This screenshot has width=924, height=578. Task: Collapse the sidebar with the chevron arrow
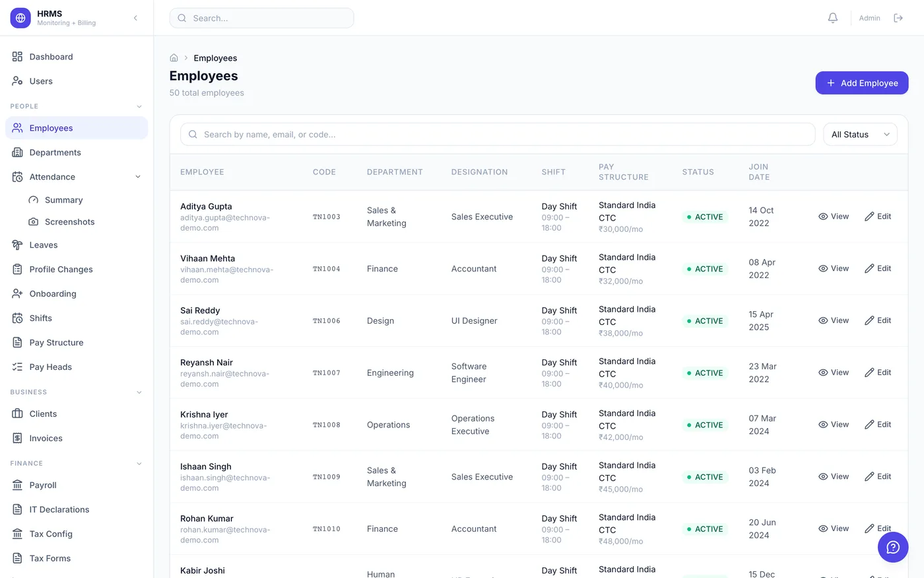click(x=135, y=18)
